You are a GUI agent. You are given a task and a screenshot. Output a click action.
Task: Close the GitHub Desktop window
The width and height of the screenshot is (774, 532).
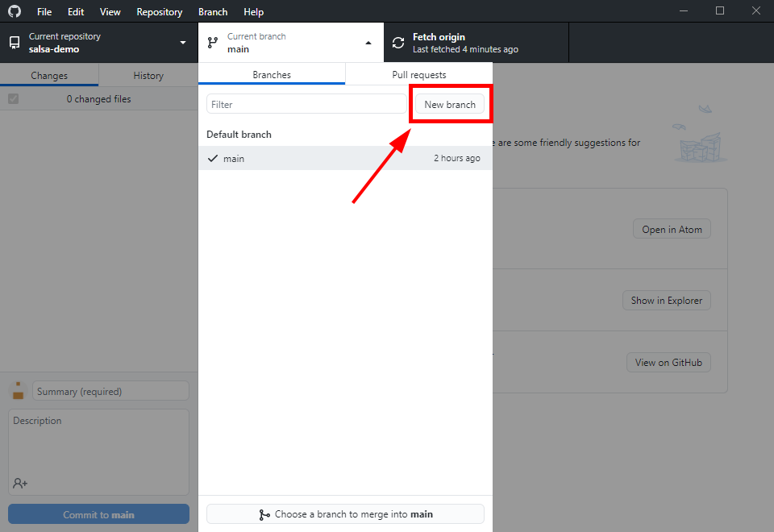(755, 10)
